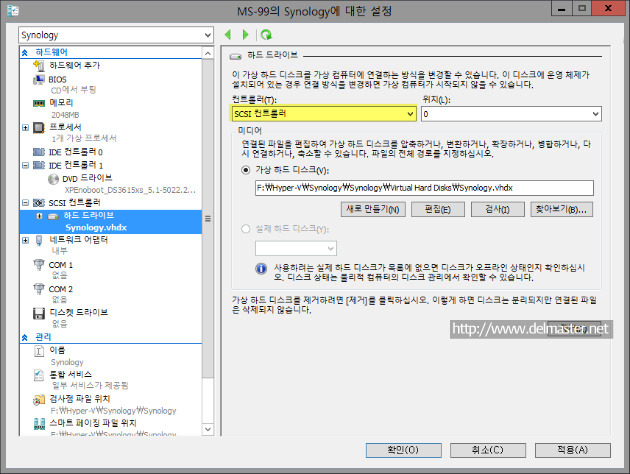The height and width of the screenshot is (474, 630).
Task: Select the 가상 하드 디스크(V) radio button
Action: [245, 170]
